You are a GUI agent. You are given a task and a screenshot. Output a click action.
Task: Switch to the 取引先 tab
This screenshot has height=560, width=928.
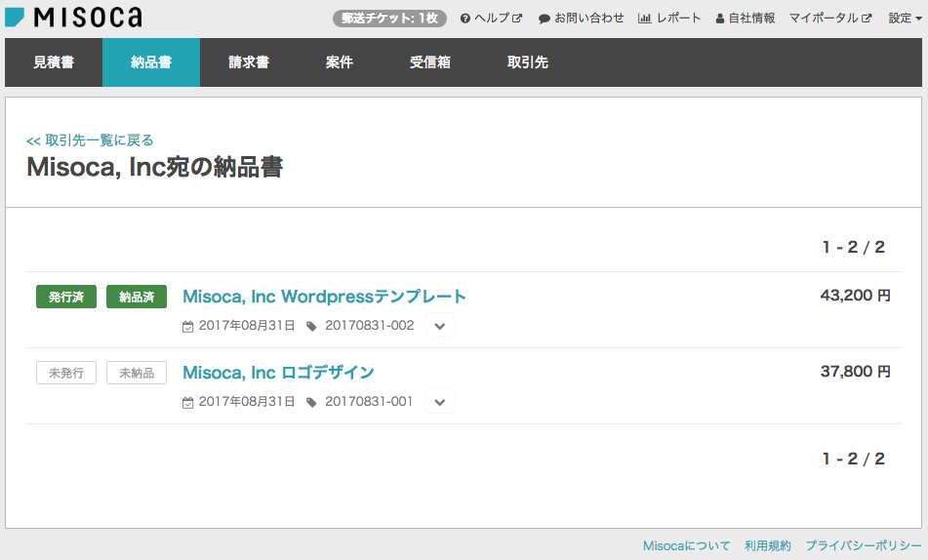point(527,62)
